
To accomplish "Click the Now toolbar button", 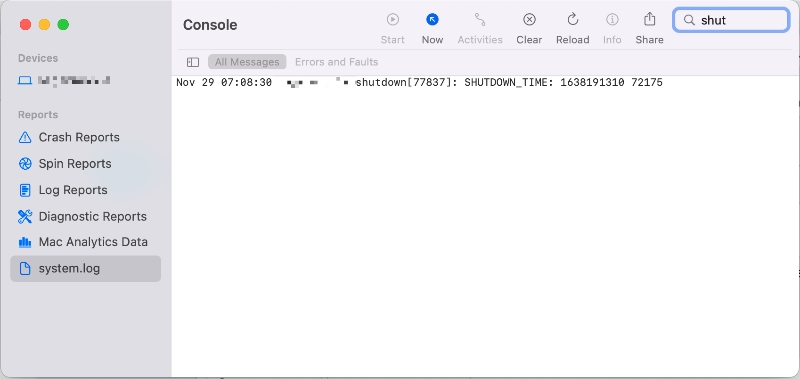I will (432, 29).
